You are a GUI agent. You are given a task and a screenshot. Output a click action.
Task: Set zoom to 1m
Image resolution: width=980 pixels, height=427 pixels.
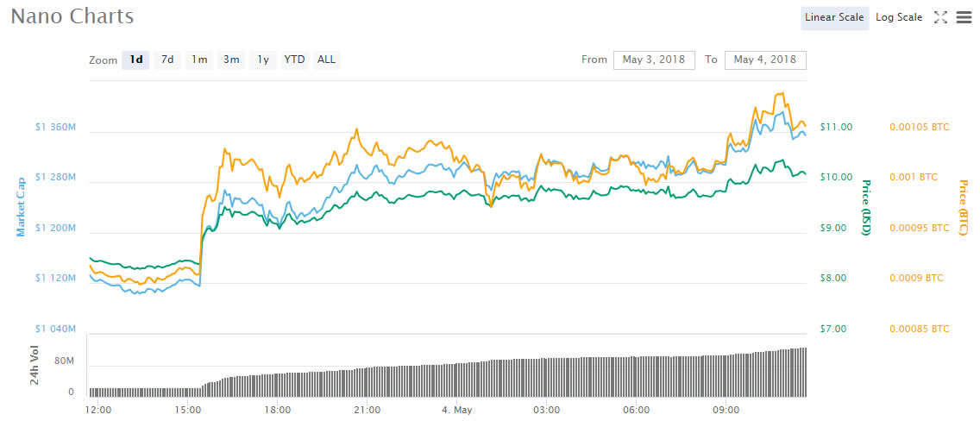pos(199,60)
